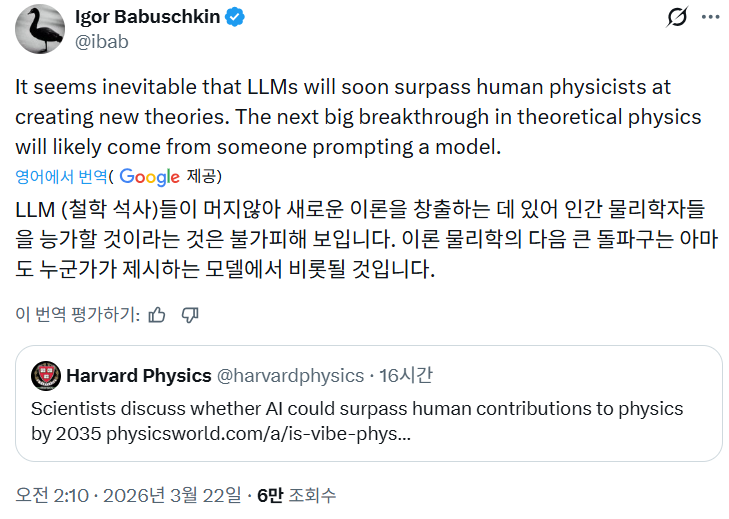The height and width of the screenshot is (519, 729).
Task: Click the Harvard Physics crest avatar
Action: pyautogui.click(x=46, y=376)
